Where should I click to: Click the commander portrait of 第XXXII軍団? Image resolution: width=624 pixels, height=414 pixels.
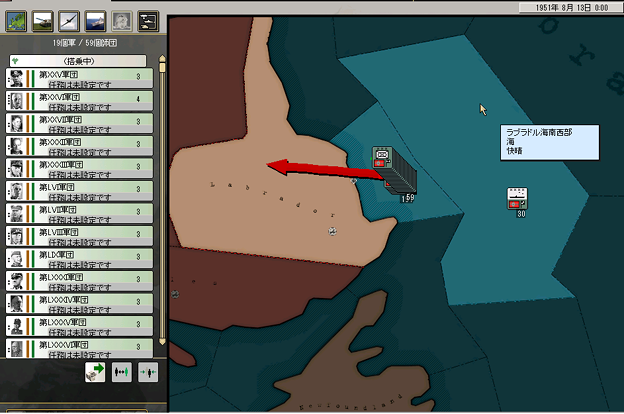(16, 146)
